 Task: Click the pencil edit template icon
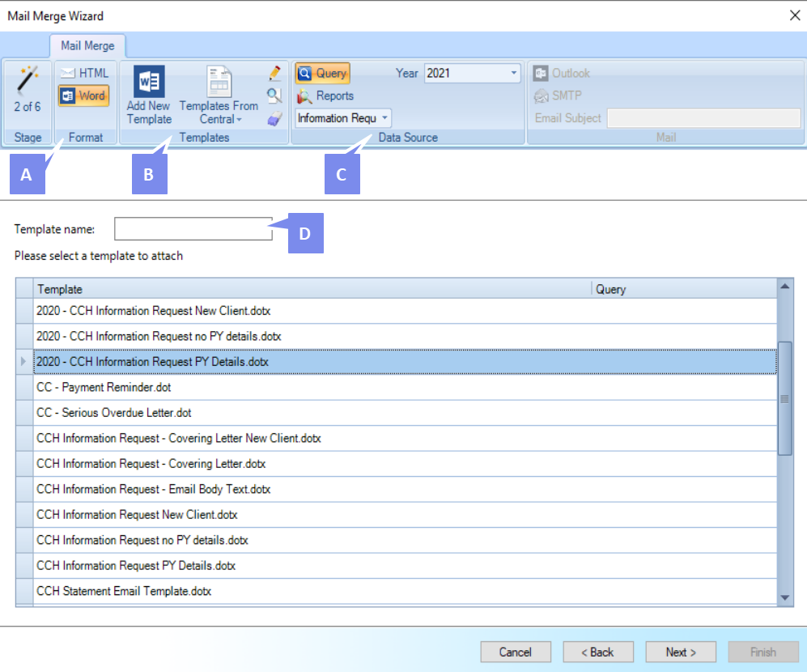click(275, 73)
